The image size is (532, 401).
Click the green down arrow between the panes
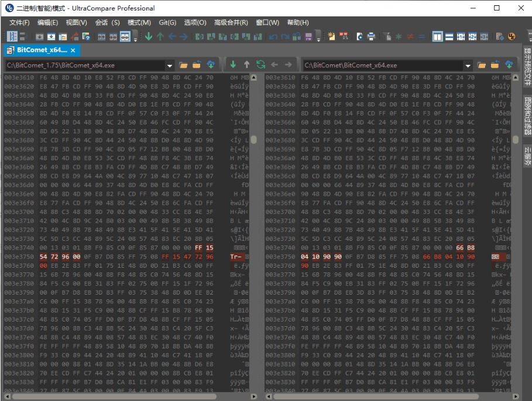point(233,64)
